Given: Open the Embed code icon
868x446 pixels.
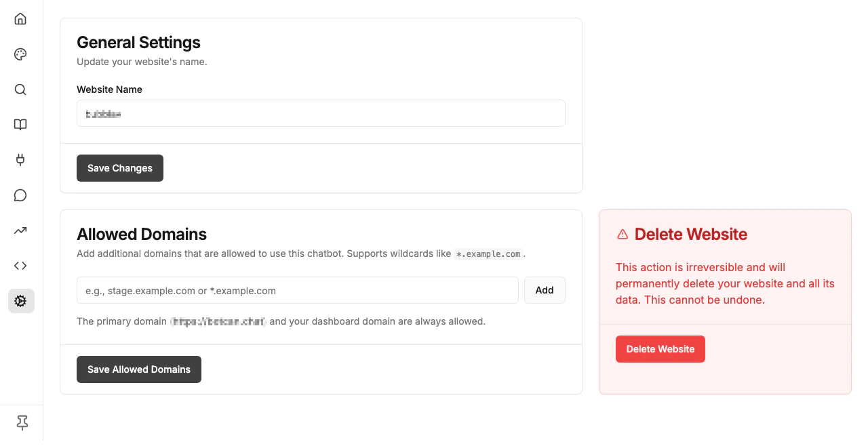Looking at the screenshot, I should tap(20, 266).
